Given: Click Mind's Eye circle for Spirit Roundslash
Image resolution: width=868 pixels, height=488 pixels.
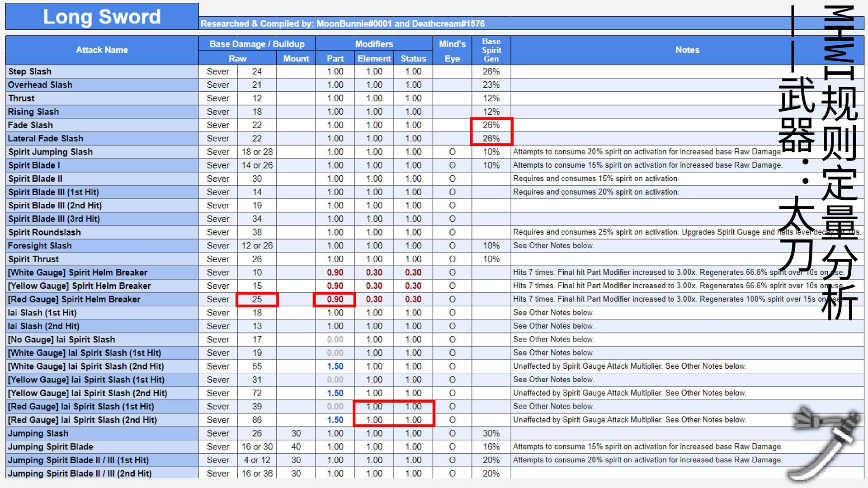Looking at the screenshot, I should 452,233.
